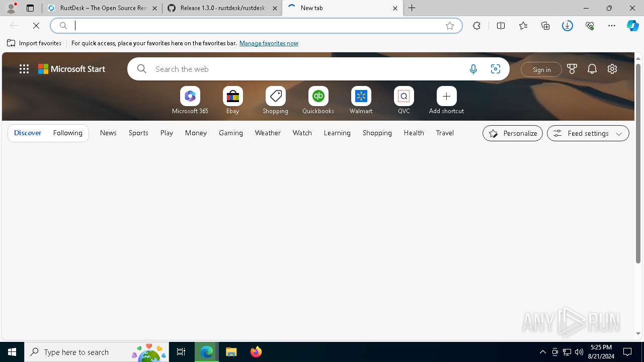Open page settings gear
The height and width of the screenshot is (362, 644).
612,69
